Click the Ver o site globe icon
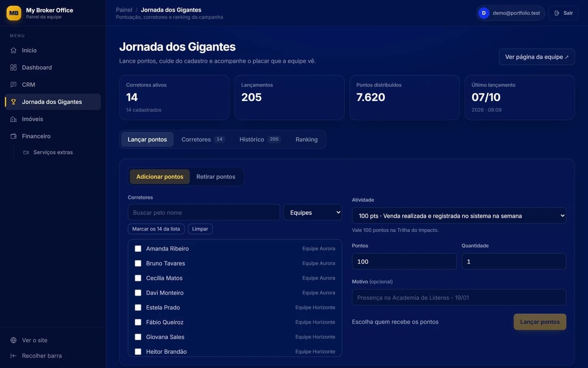588x368 pixels. coord(13,341)
